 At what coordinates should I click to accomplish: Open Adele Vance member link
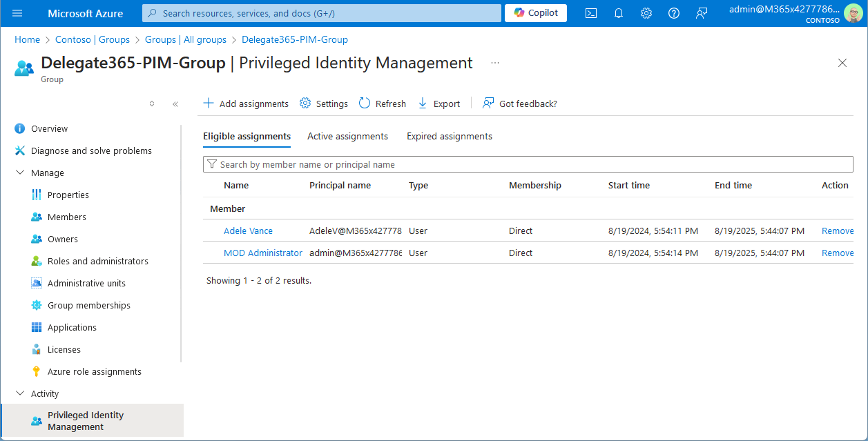coord(248,231)
